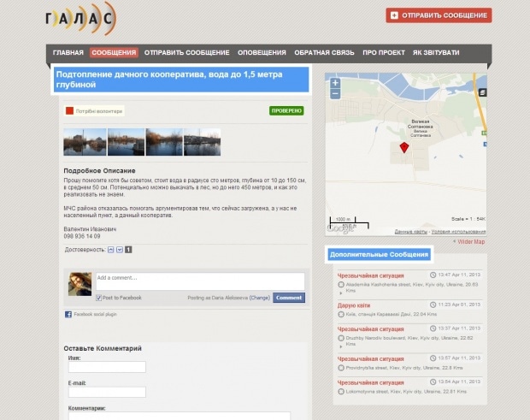Click the red Потрібні волонтери category swatch
Image resolution: width=530 pixels, height=420 pixels.
[70, 110]
